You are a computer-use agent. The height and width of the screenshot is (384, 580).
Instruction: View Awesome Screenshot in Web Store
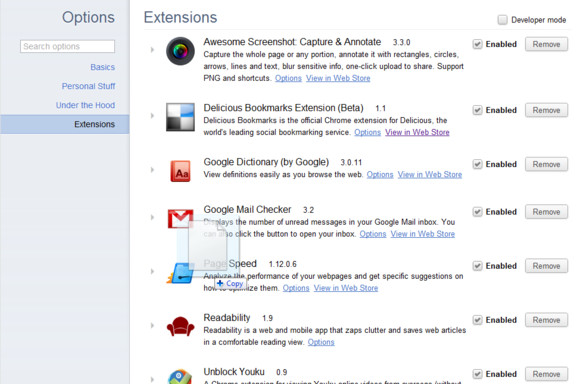pyautogui.click(x=338, y=78)
